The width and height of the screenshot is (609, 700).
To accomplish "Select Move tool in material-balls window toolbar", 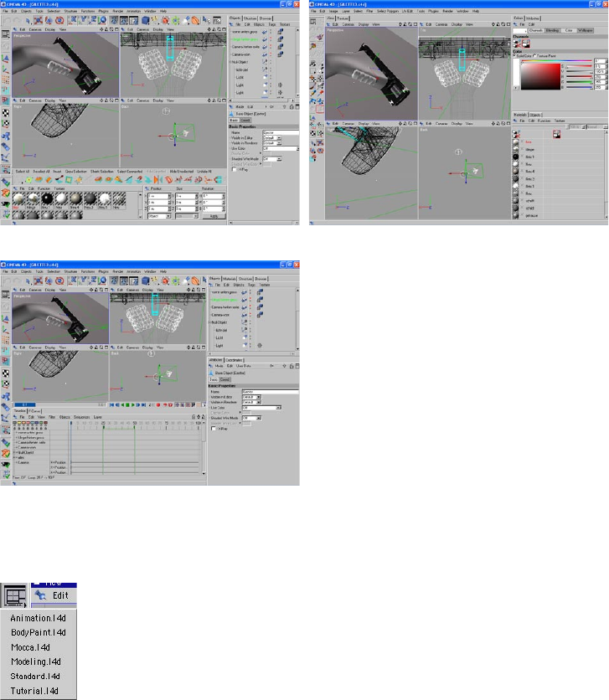I will pos(39,21).
